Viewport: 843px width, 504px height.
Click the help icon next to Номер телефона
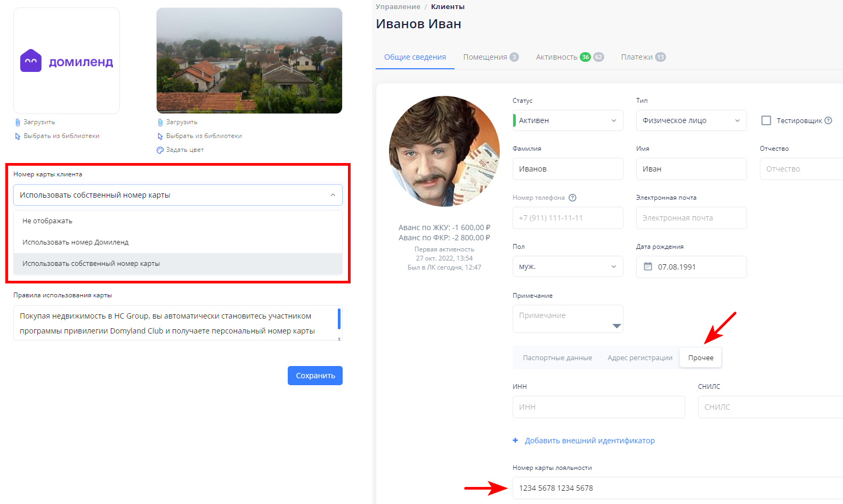(572, 198)
